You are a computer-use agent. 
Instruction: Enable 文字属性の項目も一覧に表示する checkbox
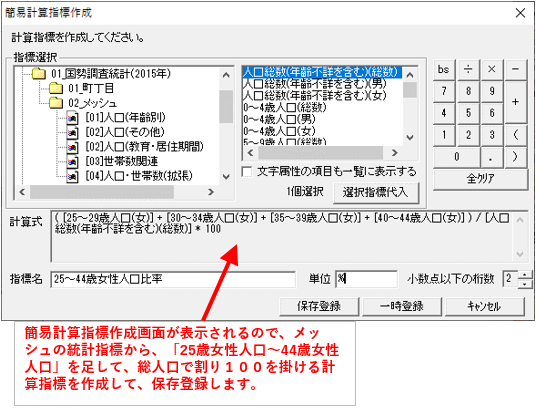pos(246,172)
